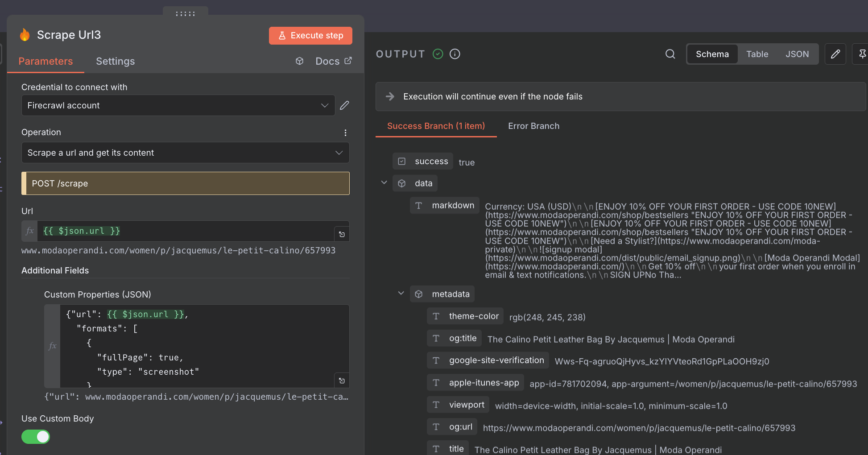
Task: Click the search icon in Output panel
Action: (x=670, y=54)
